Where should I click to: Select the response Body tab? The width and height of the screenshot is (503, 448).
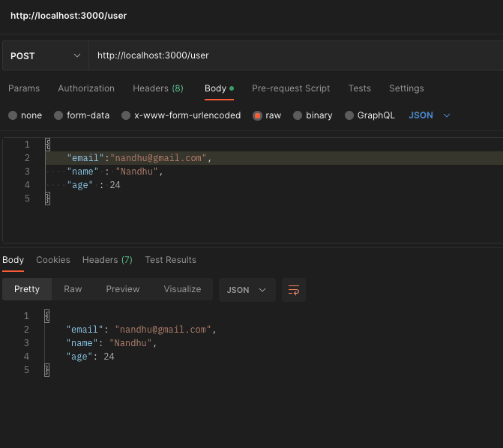(13, 260)
